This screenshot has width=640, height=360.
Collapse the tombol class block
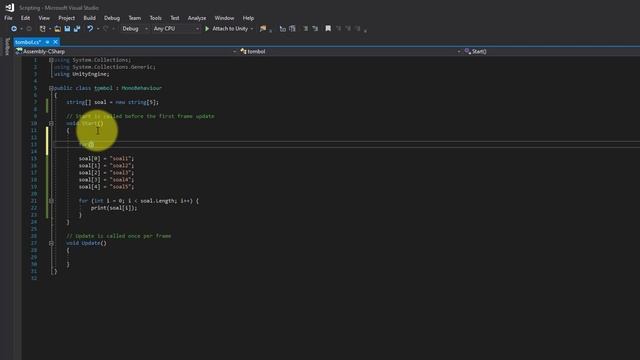tap(51, 88)
